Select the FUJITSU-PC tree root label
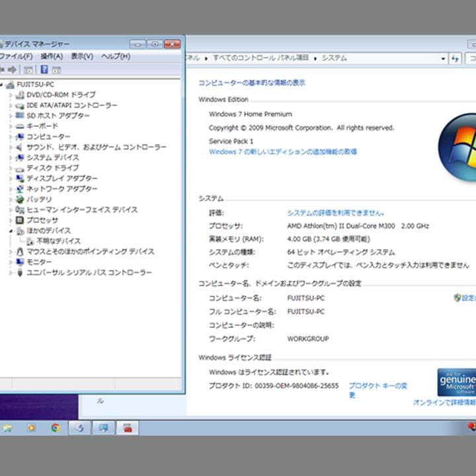476x476 pixels. (35, 85)
